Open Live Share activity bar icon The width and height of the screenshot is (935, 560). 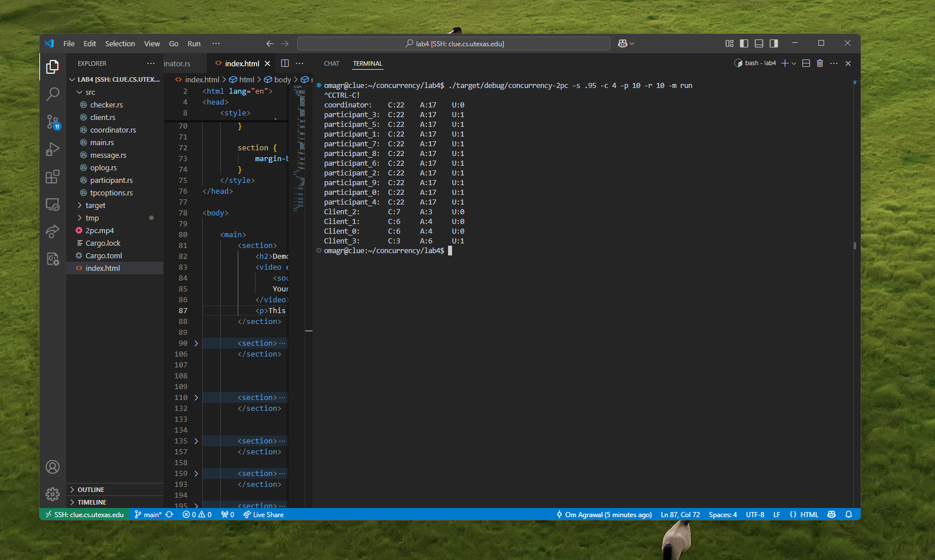[53, 231]
